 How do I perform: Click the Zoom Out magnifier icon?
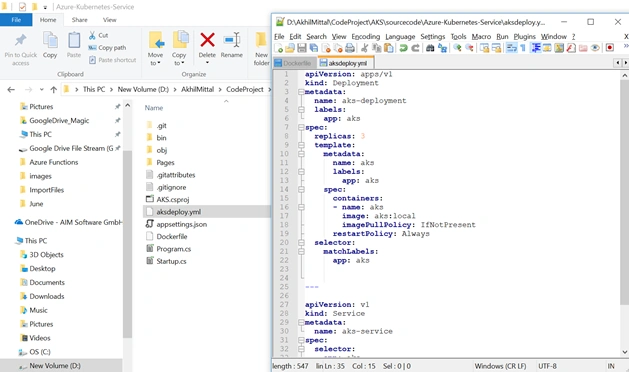tap(469, 48)
